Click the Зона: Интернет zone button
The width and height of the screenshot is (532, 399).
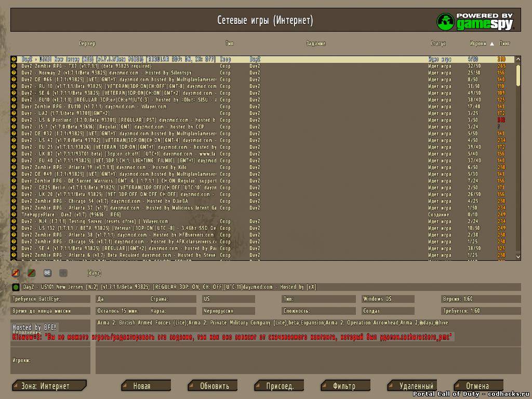49,386
